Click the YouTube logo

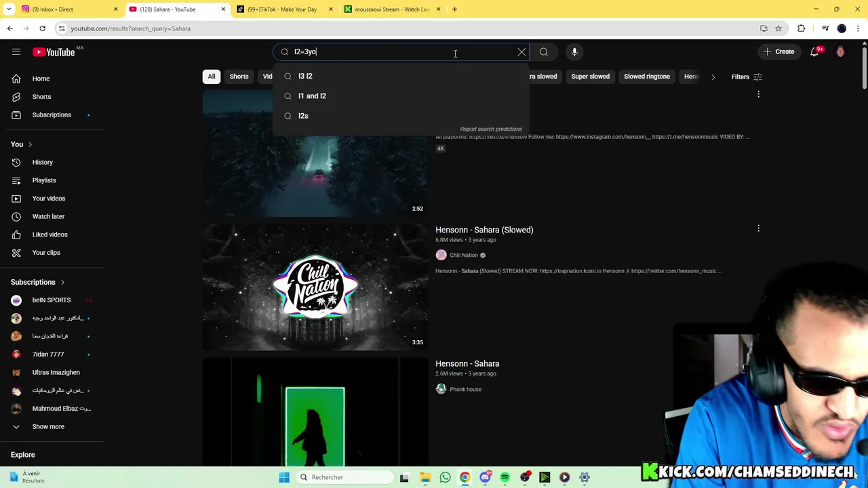[54, 52]
